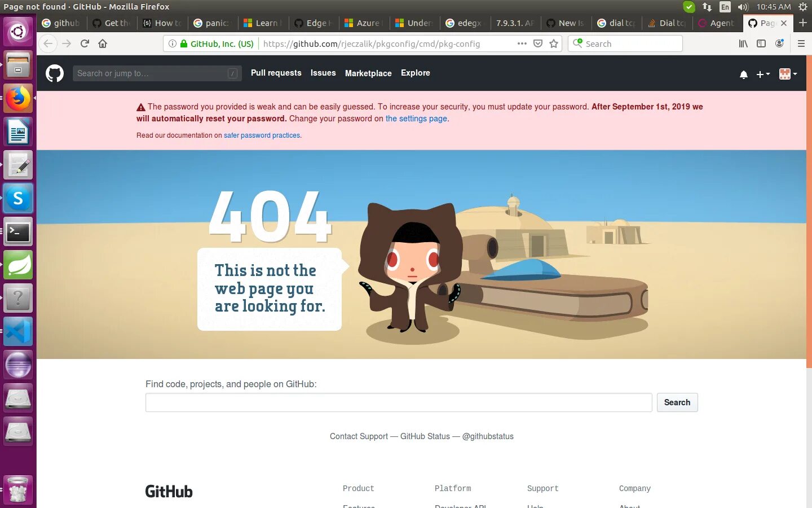Open text editor launcher icon
The width and height of the screenshot is (812, 508).
click(x=18, y=165)
